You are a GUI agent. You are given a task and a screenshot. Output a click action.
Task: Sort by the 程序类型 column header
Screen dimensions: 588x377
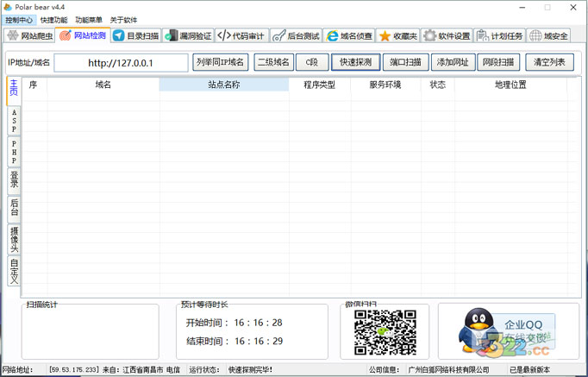tap(320, 85)
